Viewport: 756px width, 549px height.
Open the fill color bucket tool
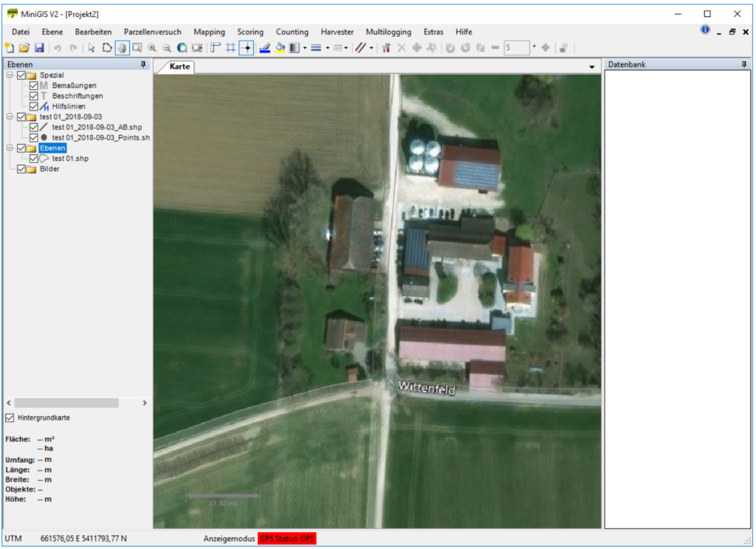pyautogui.click(x=280, y=48)
